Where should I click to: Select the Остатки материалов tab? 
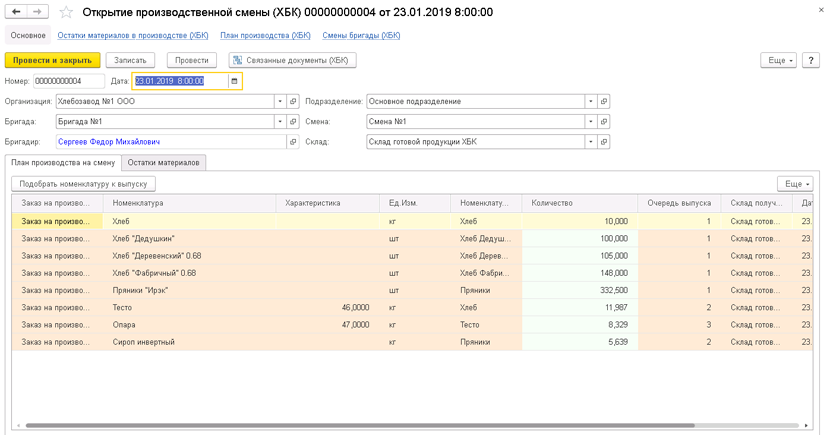tap(164, 163)
